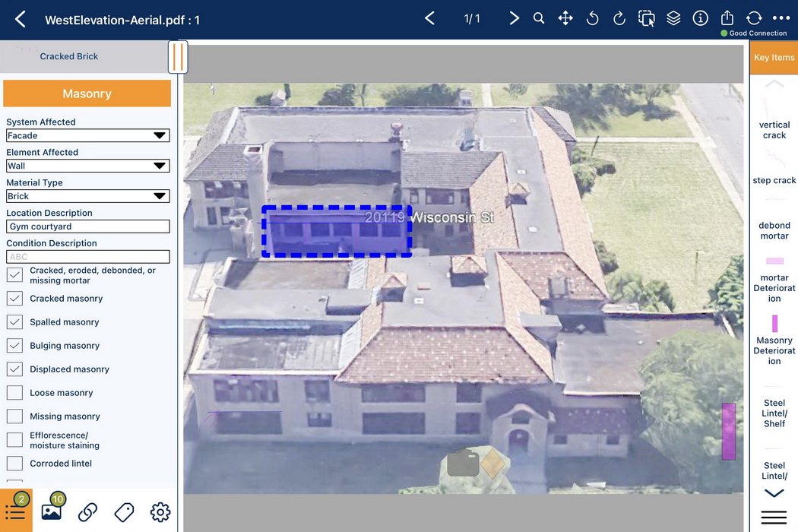Redo the last action
This screenshot has width=798, height=532.
(x=619, y=17)
